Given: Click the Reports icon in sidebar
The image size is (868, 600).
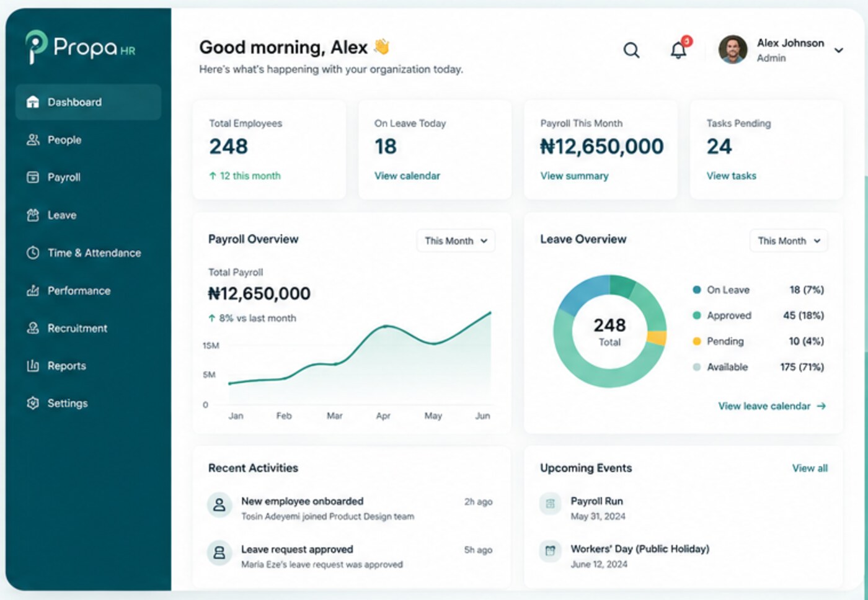Looking at the screenshot, I should [33, 365].
